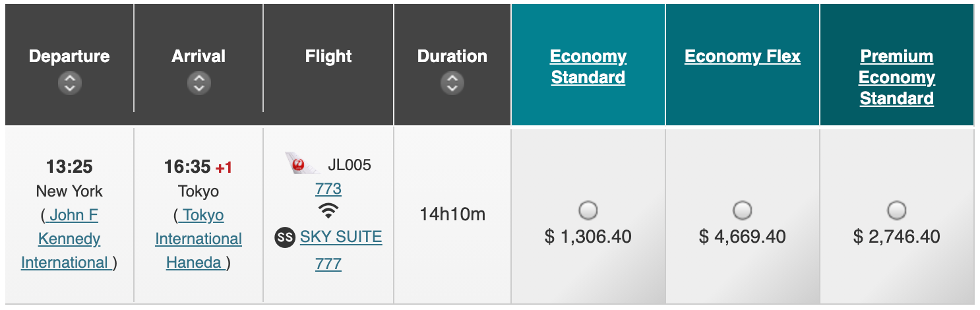This screenshot has width=980, height=310.
Task: Select the $4,669.40 Economy Flex fare radio
Action: pyautogui.click(x=742, y=210)
